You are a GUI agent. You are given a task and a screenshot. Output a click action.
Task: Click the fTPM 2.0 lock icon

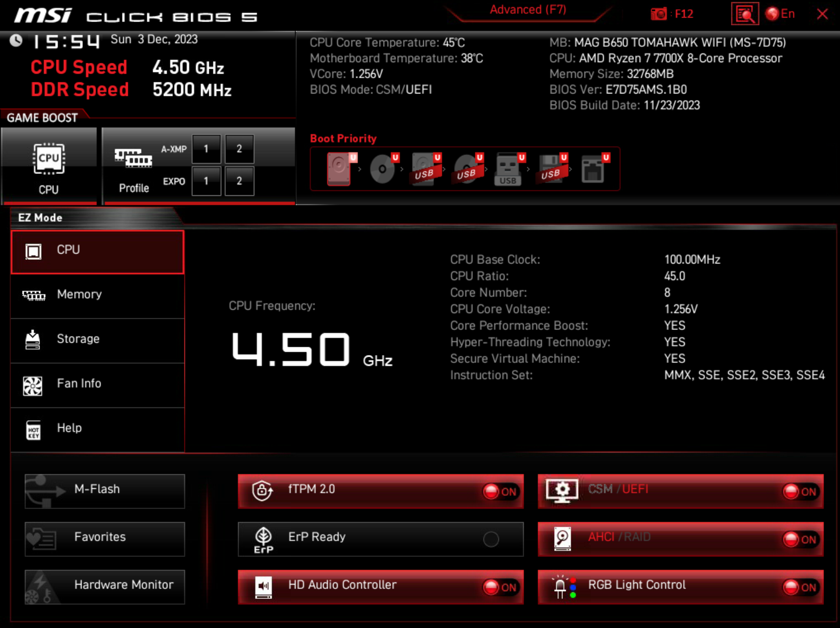pos(262,490)
